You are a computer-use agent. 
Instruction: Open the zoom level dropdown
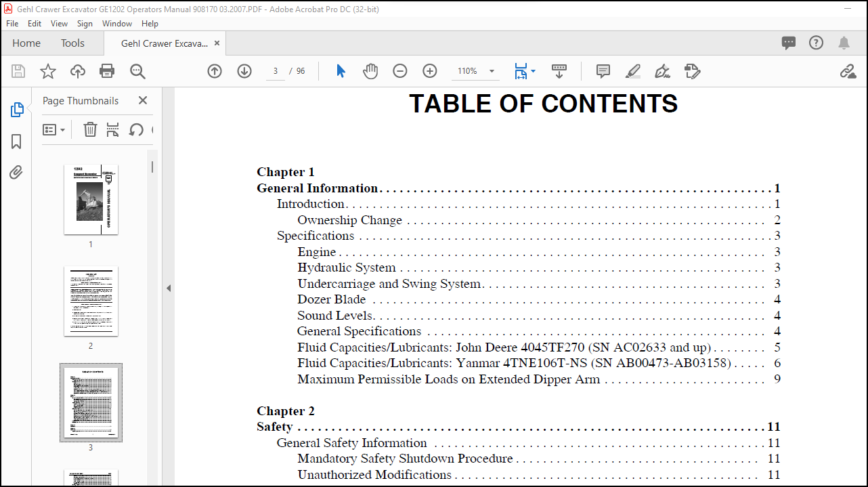coord(492,71)
